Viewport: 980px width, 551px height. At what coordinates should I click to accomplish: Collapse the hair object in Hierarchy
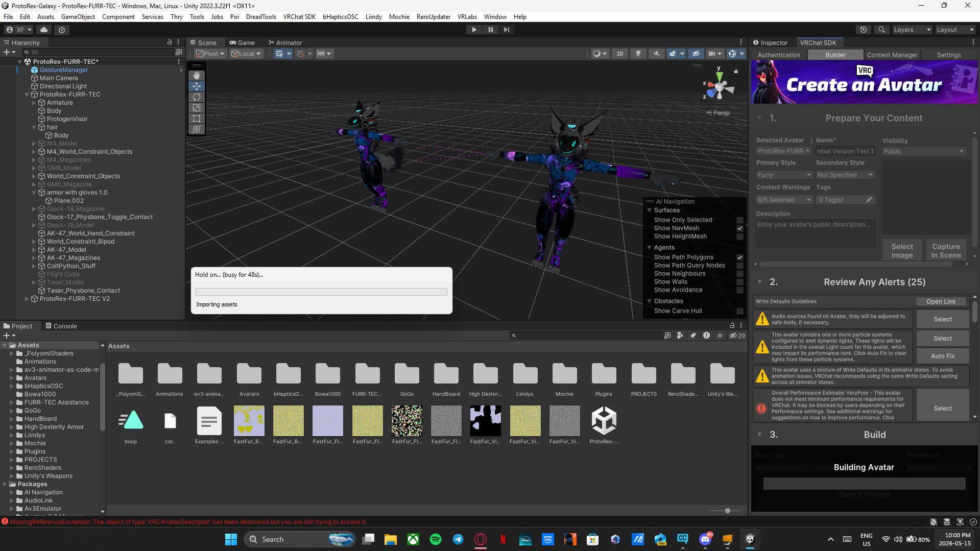click(34, 127)
